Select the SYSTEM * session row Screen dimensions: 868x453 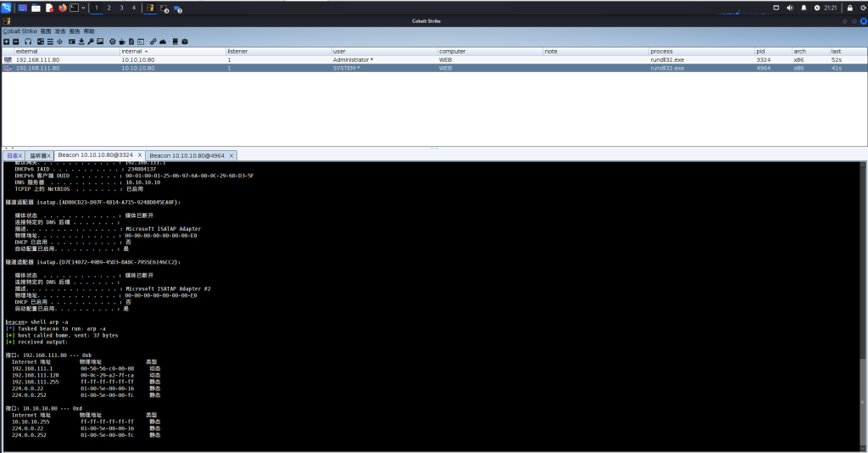434,68
